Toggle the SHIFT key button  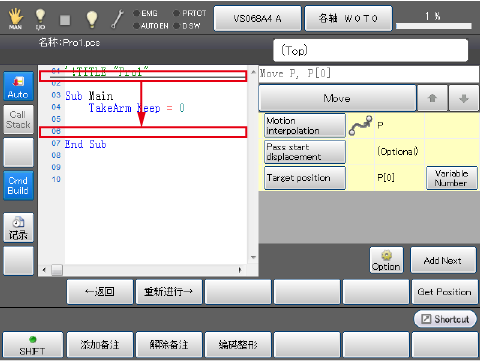point(33,345)
